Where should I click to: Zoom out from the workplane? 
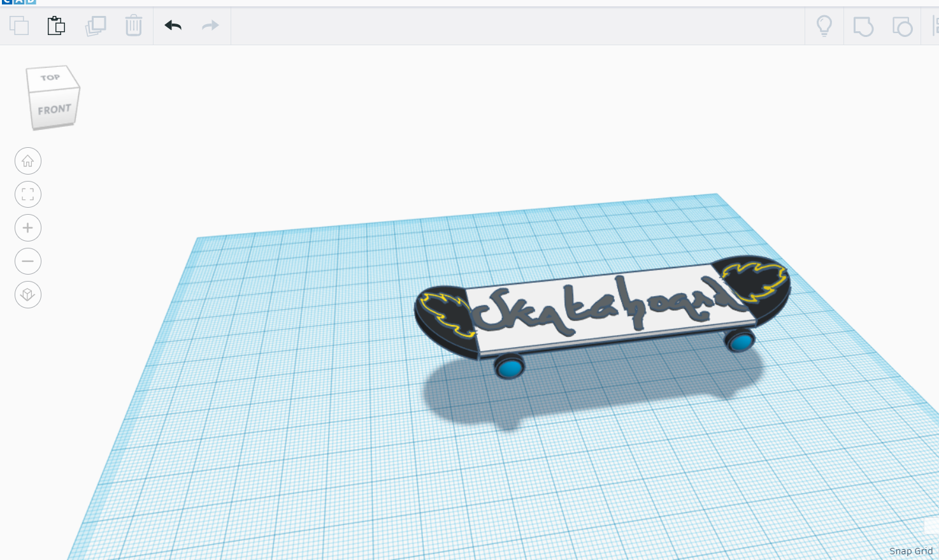28,261
